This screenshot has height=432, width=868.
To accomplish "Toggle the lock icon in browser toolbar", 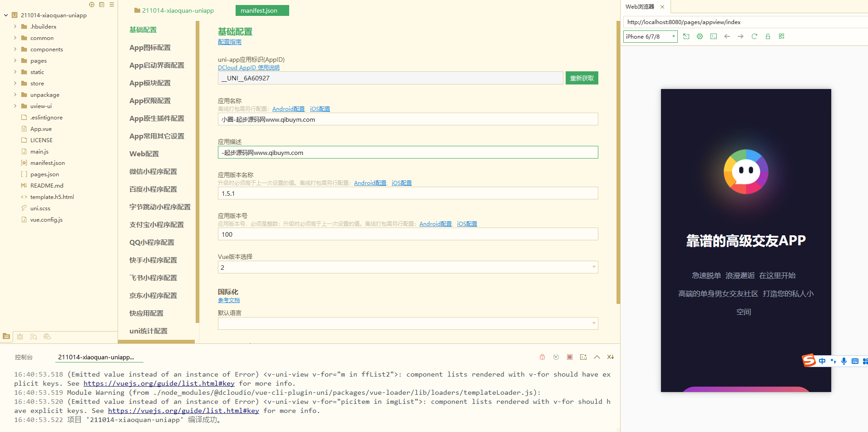I will (768, 36).
